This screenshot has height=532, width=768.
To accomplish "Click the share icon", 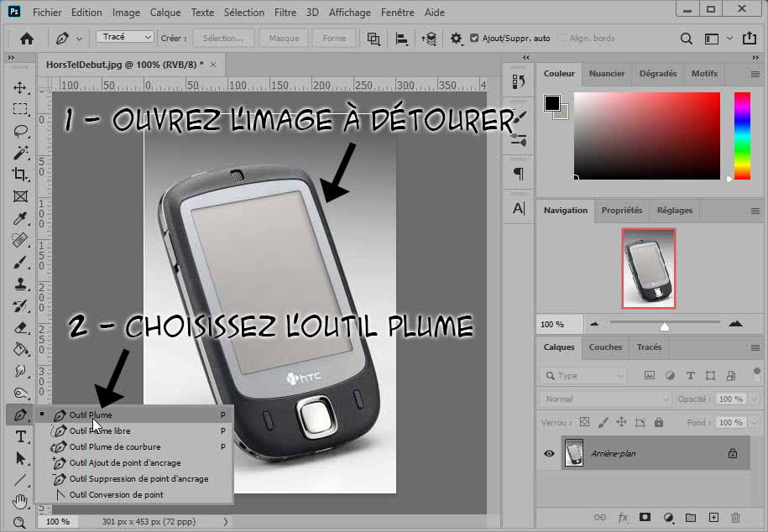I will [x=750, y=39].
